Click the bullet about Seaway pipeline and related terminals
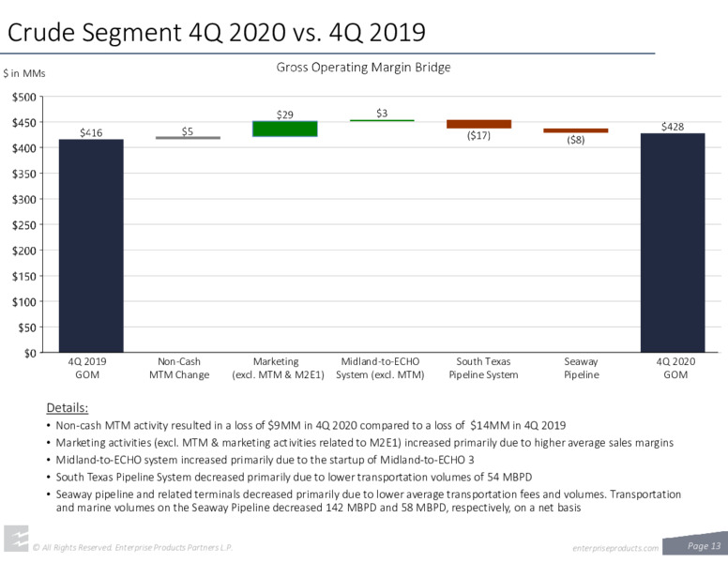 click(x=364, y=501)
